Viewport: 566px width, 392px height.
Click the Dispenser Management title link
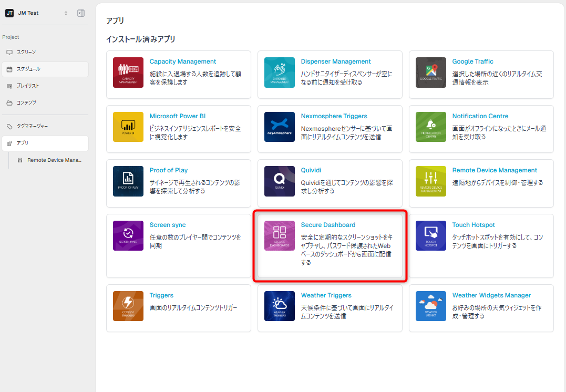[x=336, y=61]
